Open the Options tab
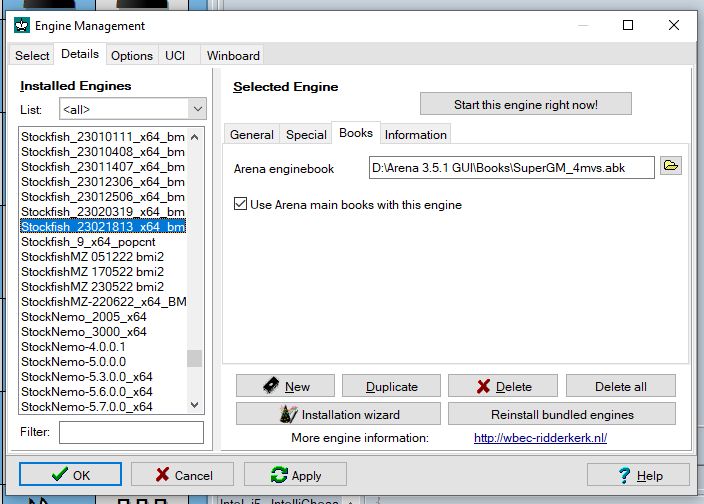Viewport: 704px width, 504px height. pyautogui.click(x=132, y=56)
